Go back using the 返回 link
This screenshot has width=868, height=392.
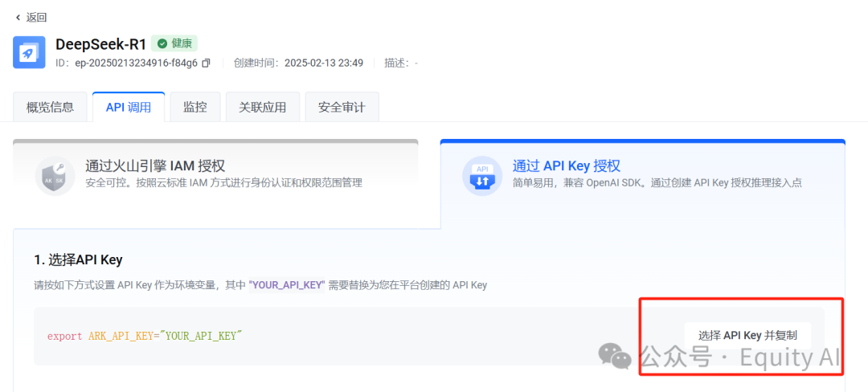coord(31,18)
